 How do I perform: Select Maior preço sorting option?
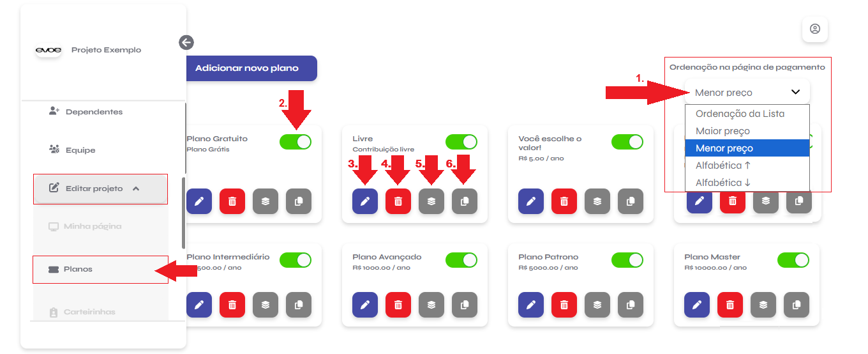[722, 131]
